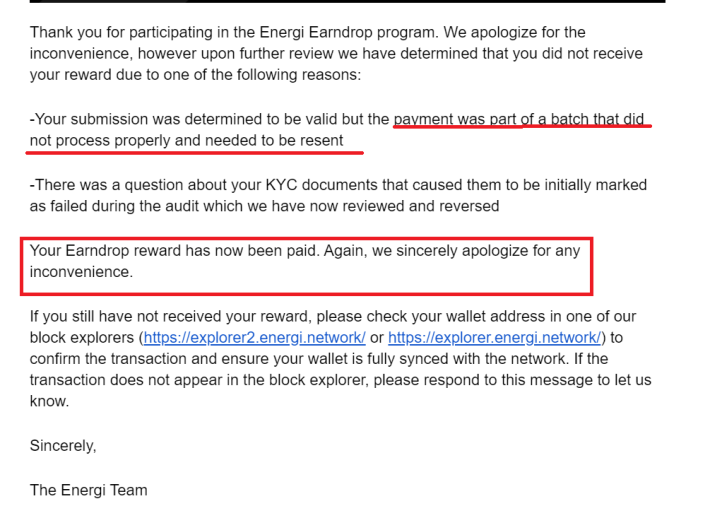Click the word 'KYC' in the second reason

[x=281, y=185]
